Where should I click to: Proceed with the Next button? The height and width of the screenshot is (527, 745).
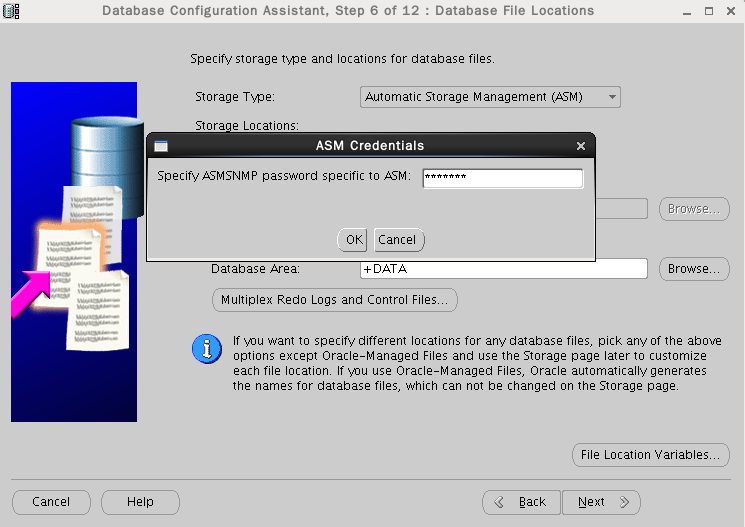pyautogui.click(x=600, y=502)
